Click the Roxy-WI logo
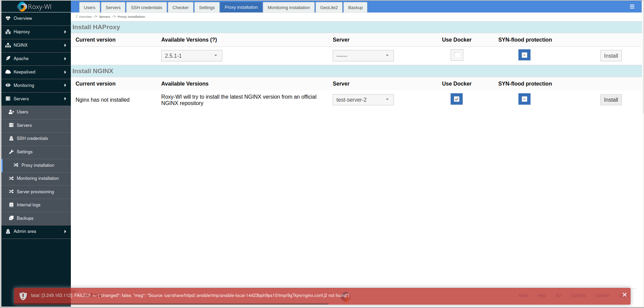The width and height of the screenshot is (644, 308). [x=35, y=6]
